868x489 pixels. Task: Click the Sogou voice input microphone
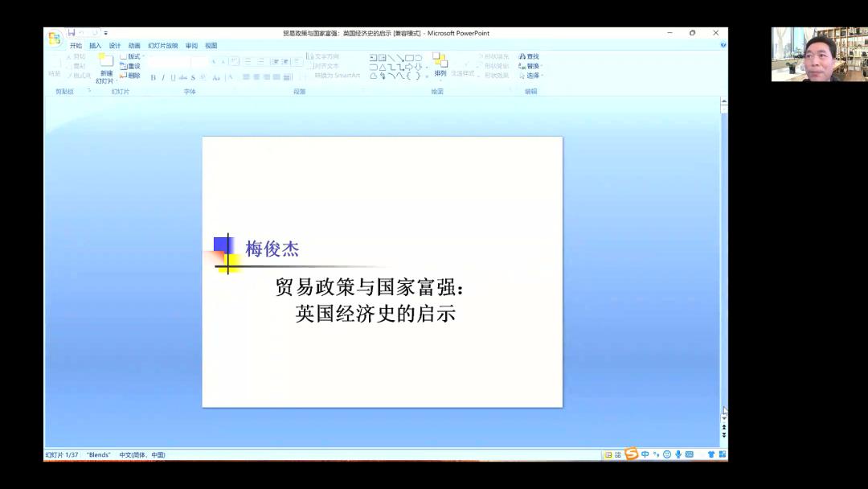point(678,454)
